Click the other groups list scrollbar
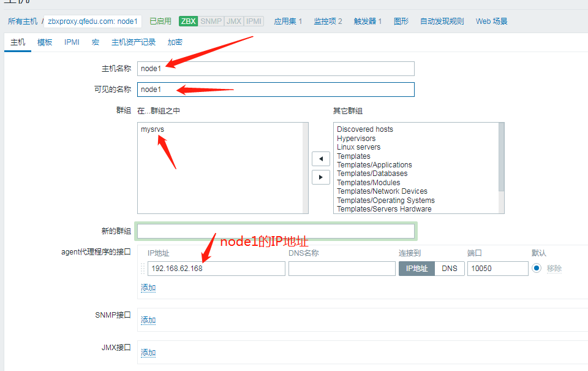Image resolution: width=588 pixels, height=371 pixels. click(x=502, y=156)
